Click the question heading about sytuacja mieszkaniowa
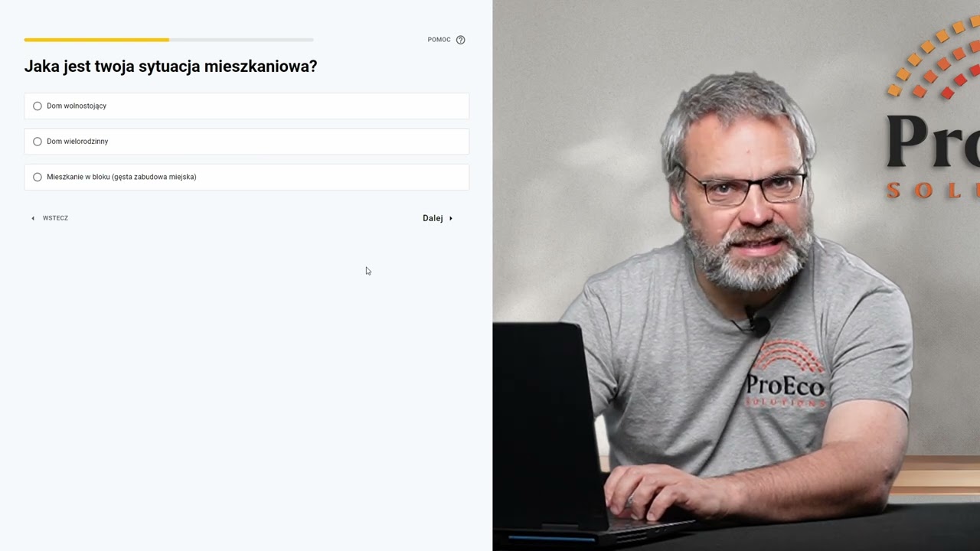The image size is (980, 551). (x=171, y=67)
